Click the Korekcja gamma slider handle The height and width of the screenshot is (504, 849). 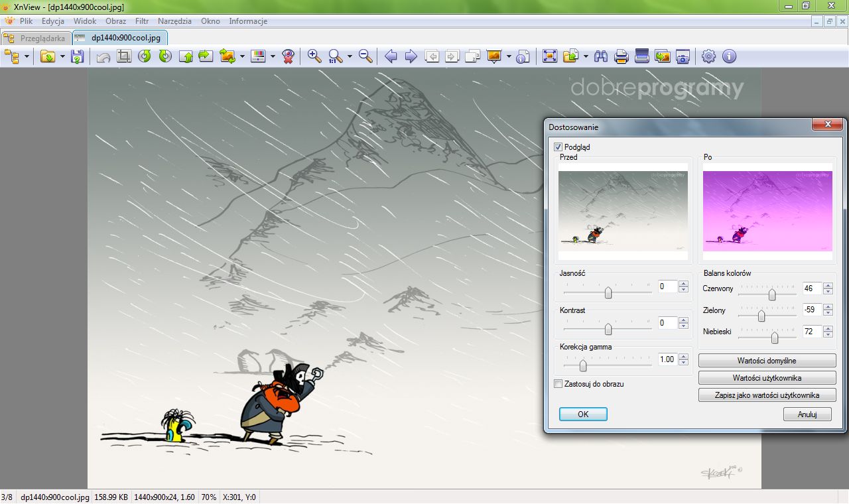583,365
